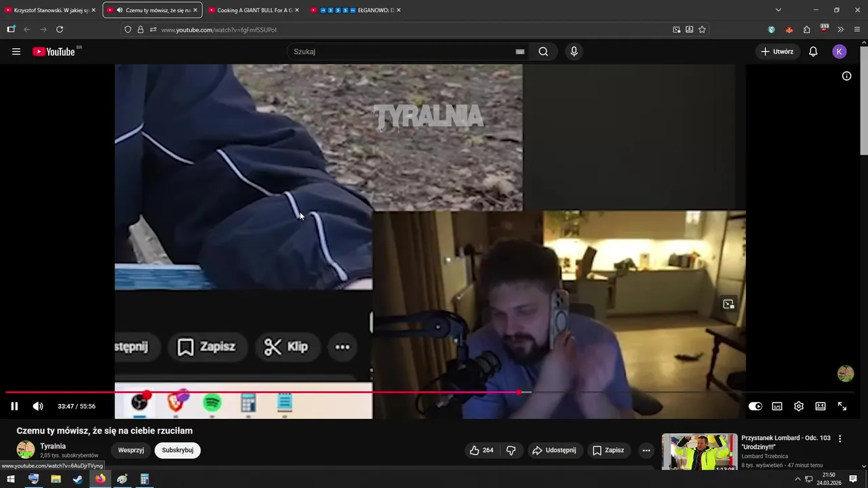Open YouTube notifications bell
The height and width of the screenshot is (488, 868).
[813, 52]
